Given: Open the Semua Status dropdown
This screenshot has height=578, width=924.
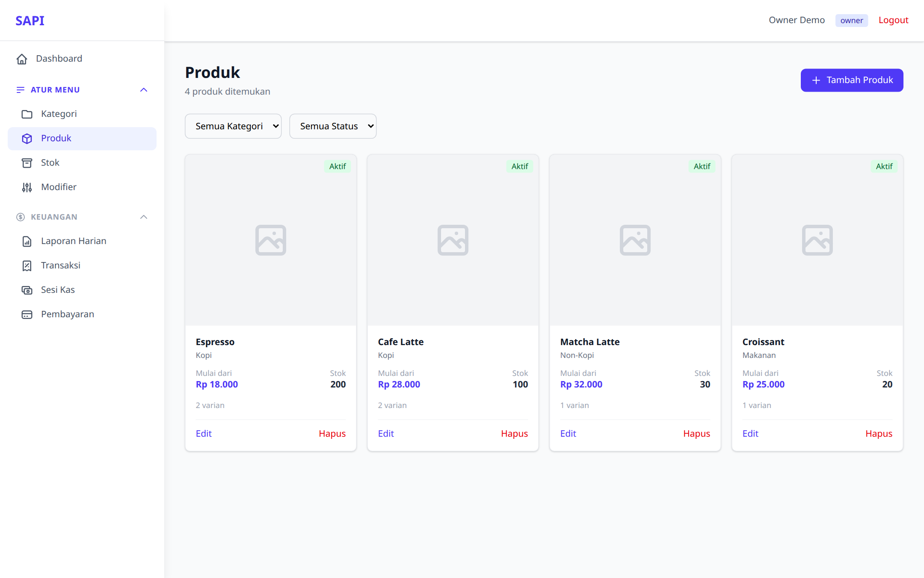Looking at the screenshot, I should pos(333,126).
